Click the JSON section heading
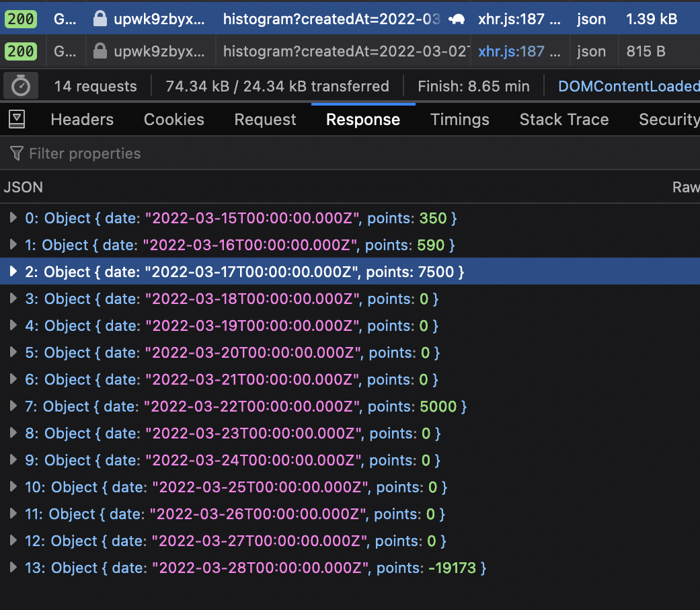The width and height of the screenshot is (700, 610). 24,187
